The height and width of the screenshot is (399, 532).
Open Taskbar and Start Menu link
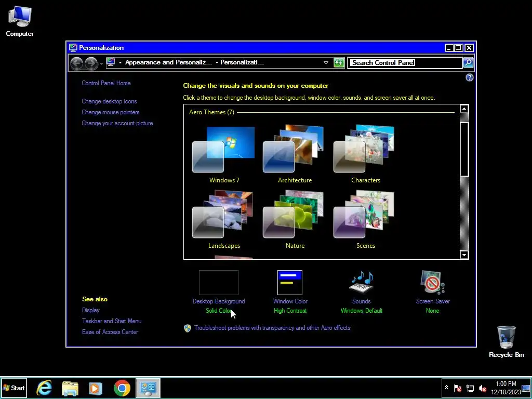pos(112,321)
